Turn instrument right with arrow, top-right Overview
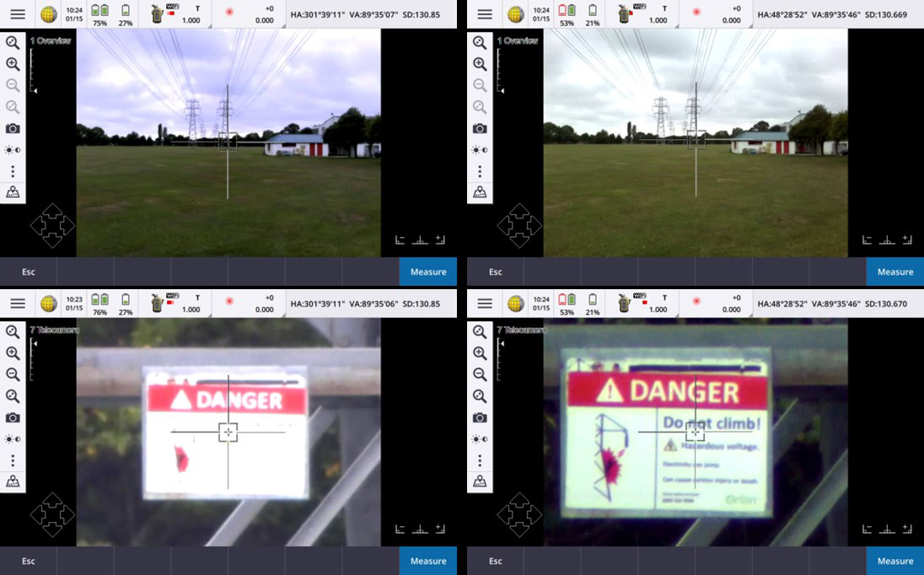Image resolution: width=924 pixels, height=575 pixels. (x=535, y=226)
